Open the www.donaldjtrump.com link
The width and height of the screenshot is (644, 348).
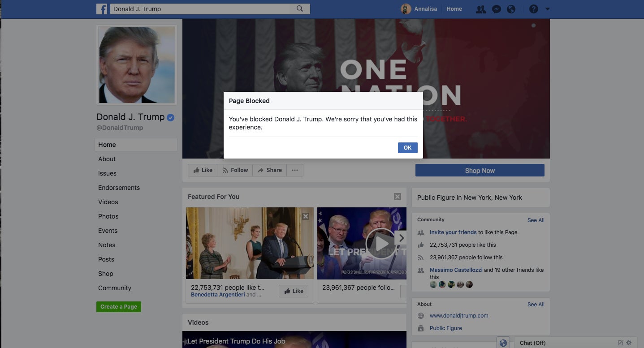[x=459, y=316]
